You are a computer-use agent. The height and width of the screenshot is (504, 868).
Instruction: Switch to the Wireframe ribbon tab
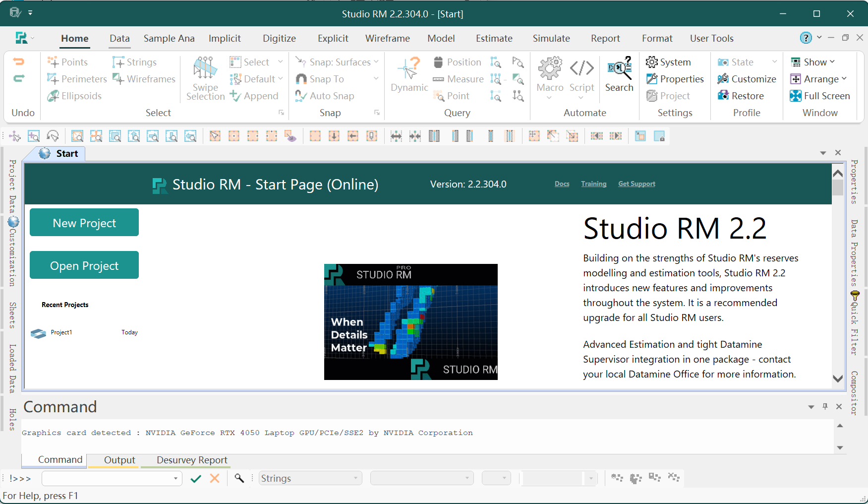coord(388,38)
